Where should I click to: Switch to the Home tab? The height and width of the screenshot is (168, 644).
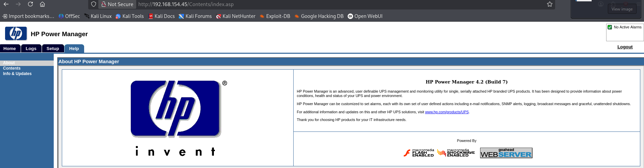click(x=10, y=49)
